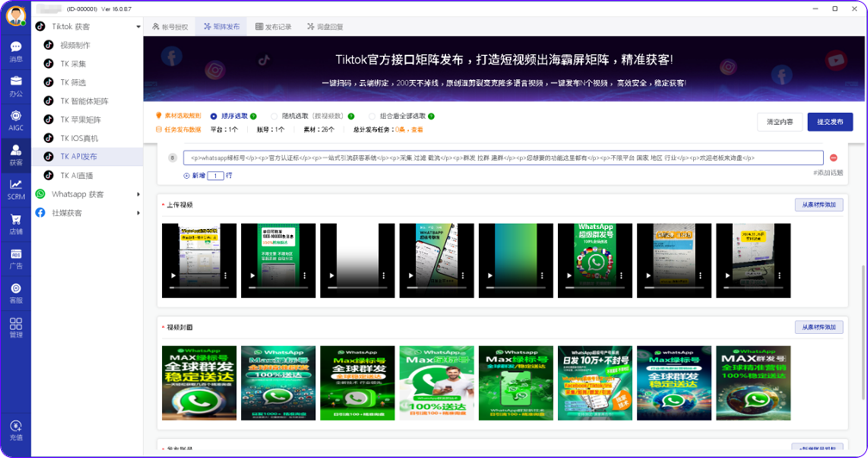Open the AIGC sidebar icon

point(16,121)
